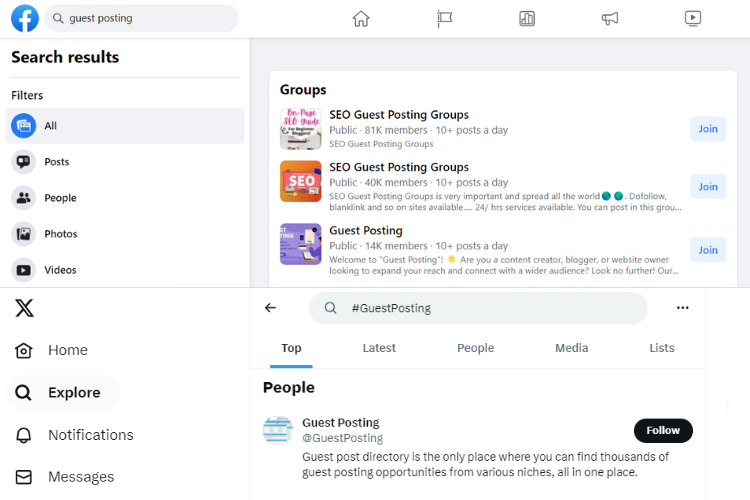Click the X logo
The image size is (750, 500).
pyautogui.click(x=24, y=308)
